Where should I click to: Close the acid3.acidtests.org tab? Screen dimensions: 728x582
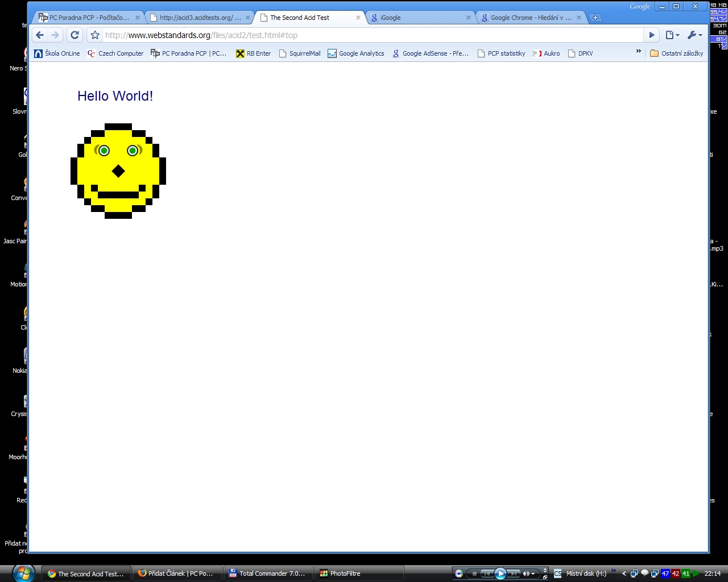(248, 18)
